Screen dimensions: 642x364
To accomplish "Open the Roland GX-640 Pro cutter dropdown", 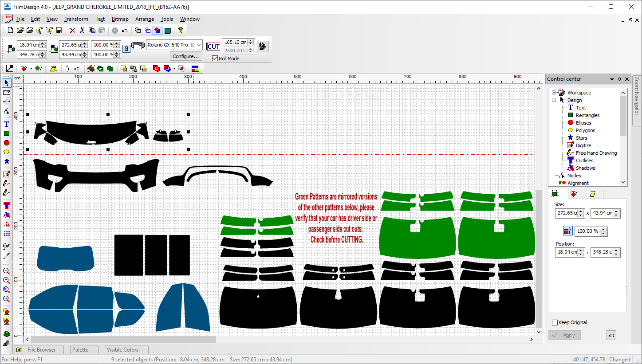I will (198, 45).
